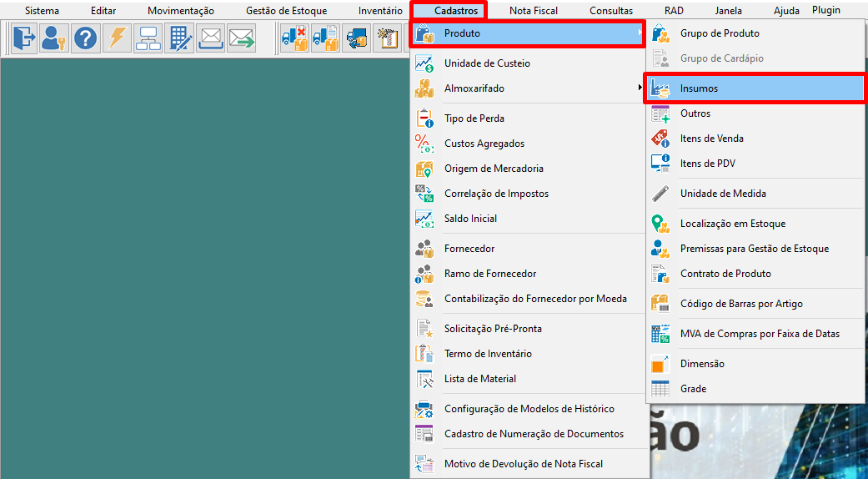
Task: Click the Origem de Mercadoria icon
Action: point(424,168)
